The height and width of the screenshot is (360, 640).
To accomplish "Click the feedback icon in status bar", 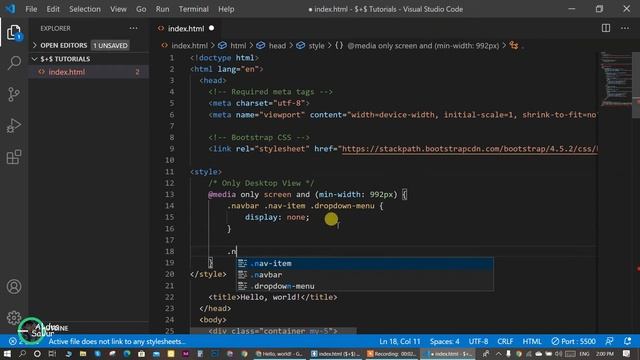I will pyautogui.click(x=609, y=341).
